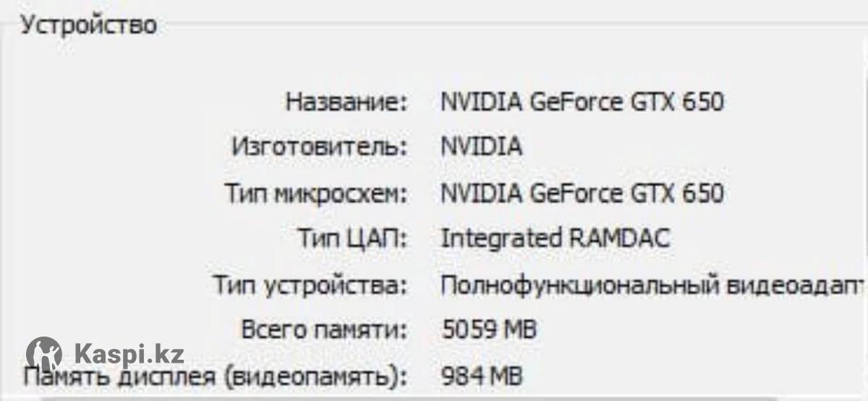Screen dimensions: 868x401
Task: Click the Изготовитель label
Action: pyautogui.click(x=320, y=148)
